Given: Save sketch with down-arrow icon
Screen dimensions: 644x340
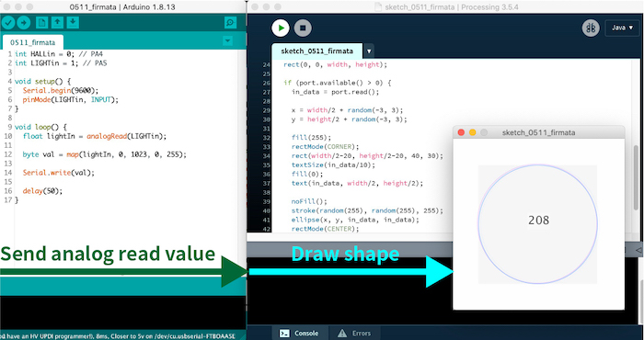Looking at the screenshot, I should tap(73, 22).
